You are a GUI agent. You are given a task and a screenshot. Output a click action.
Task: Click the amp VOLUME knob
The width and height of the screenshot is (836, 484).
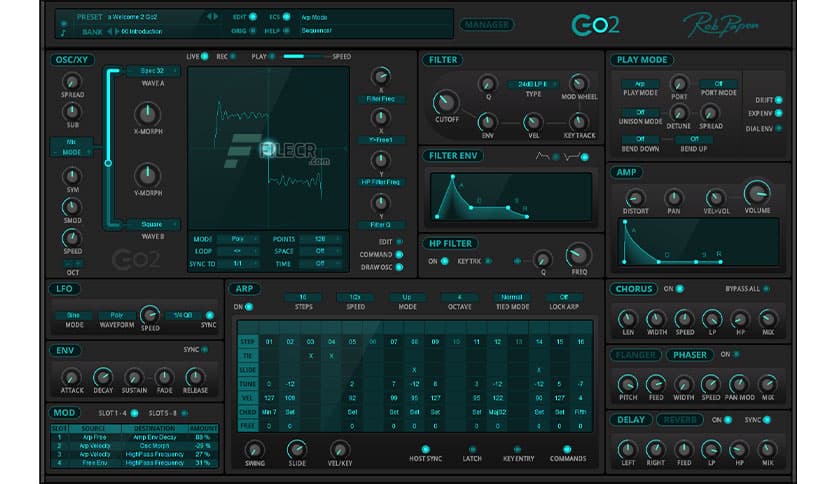pyautogui.click(x=757, y=193)
